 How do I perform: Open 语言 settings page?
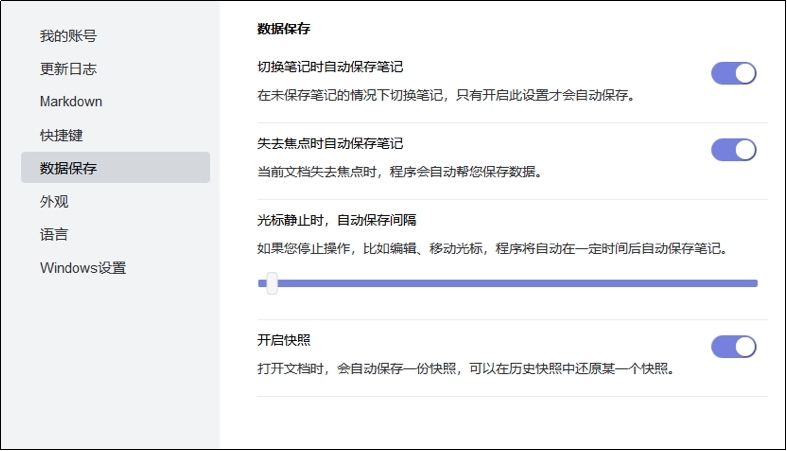click(54, 234)
